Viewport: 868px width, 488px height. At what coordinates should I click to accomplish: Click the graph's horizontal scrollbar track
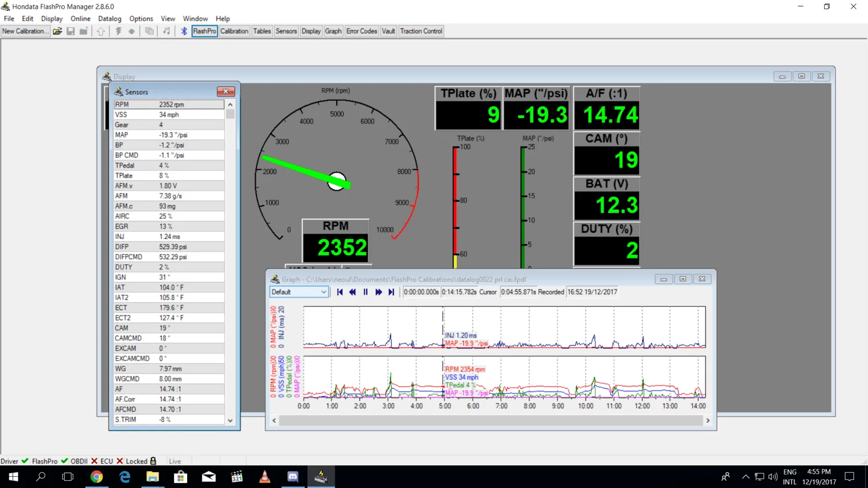[491, 421]
